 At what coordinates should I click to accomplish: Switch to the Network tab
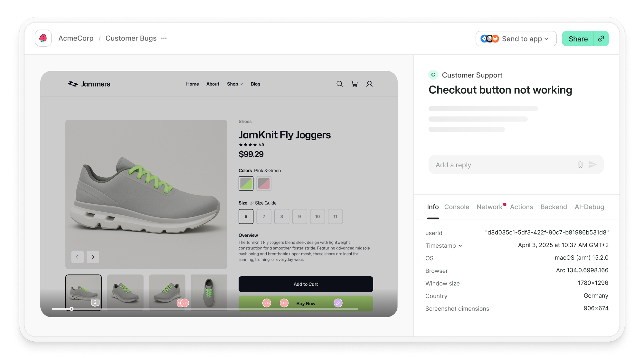pyautogui.click(x=489, y=207)
